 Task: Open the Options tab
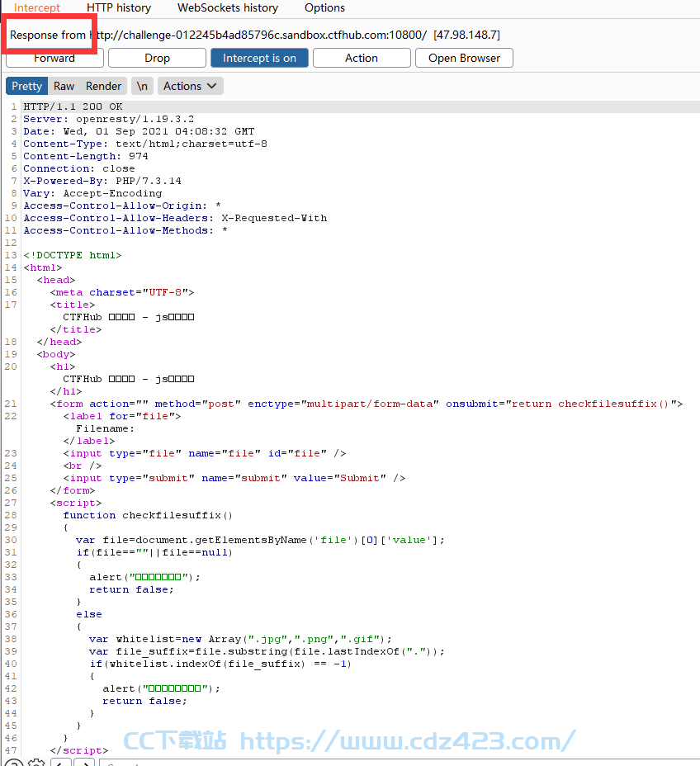tap(324, 7)
